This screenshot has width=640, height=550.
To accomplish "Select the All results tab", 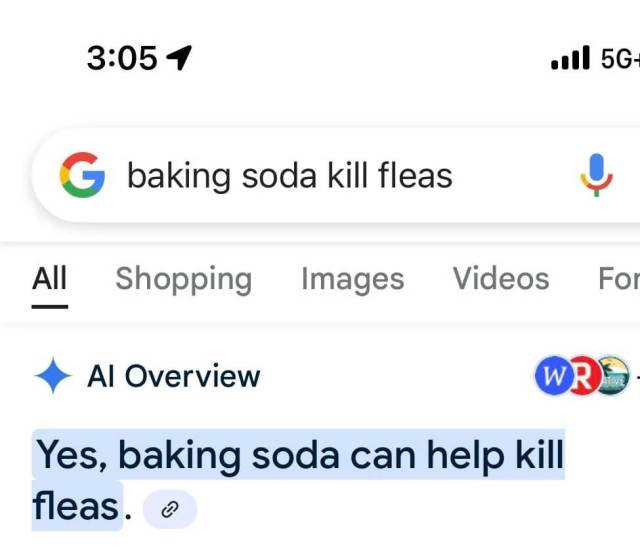I will (49, 279).
